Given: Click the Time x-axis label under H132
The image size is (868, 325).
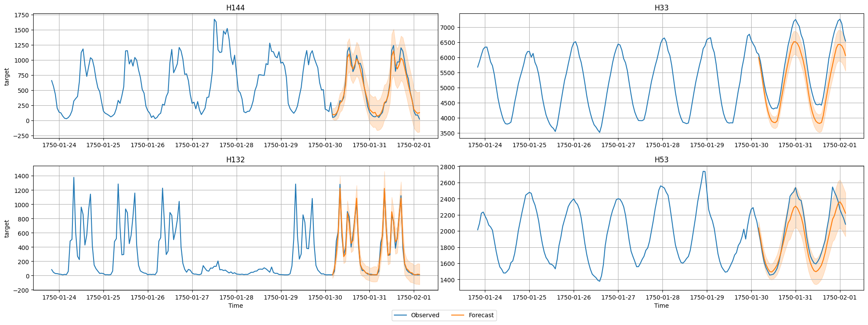Looking at the screenshot, I should [235, 306].
